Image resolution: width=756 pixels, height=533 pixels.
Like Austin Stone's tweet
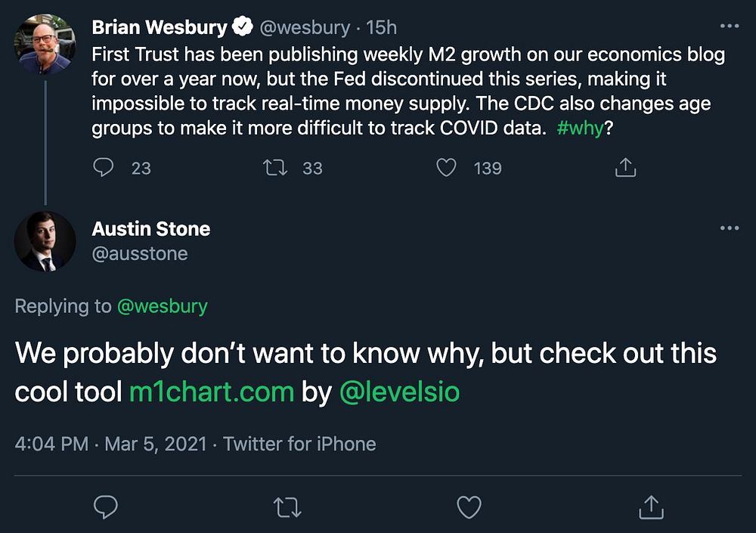tap(469, 507)
